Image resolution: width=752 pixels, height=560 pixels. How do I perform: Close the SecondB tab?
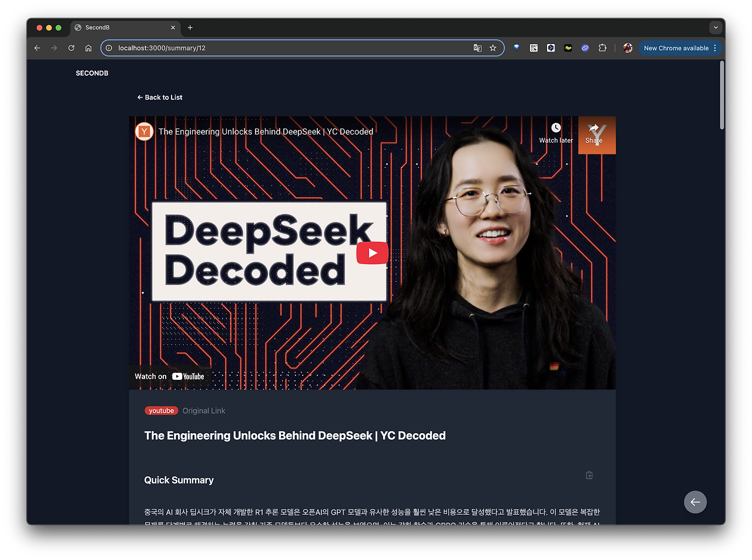[173, 28]
